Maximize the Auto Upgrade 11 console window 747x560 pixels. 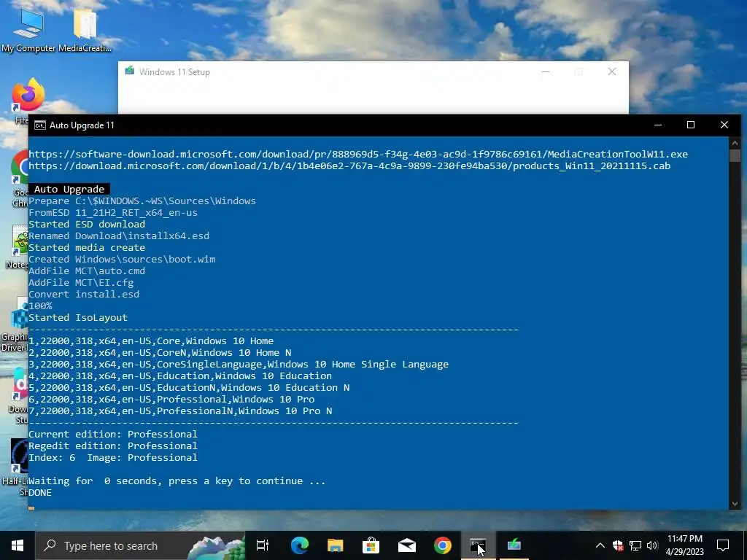pos(691,125)
